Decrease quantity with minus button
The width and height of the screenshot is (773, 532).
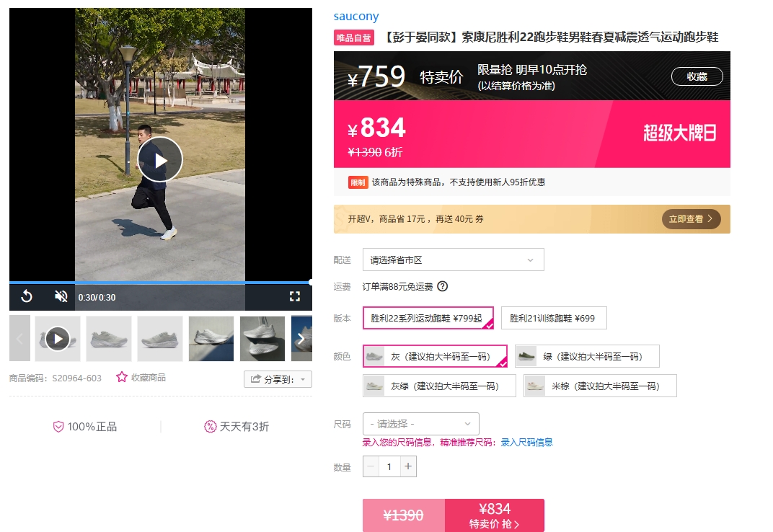pyautogui.click(x=371, y=466)
